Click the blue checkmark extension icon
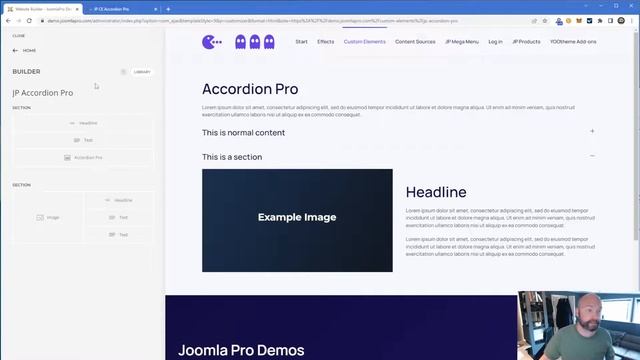 pyautogui.click(x=589, y=21)
